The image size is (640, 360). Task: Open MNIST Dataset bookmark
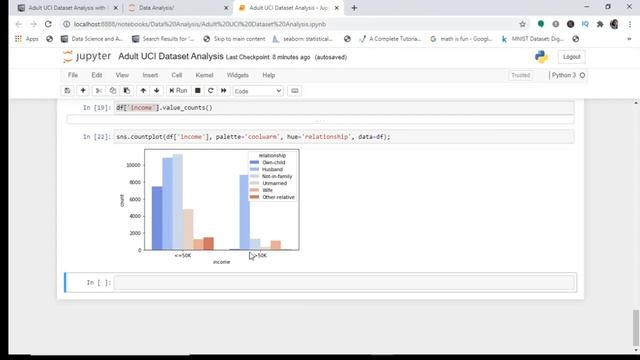pos(533,39)
